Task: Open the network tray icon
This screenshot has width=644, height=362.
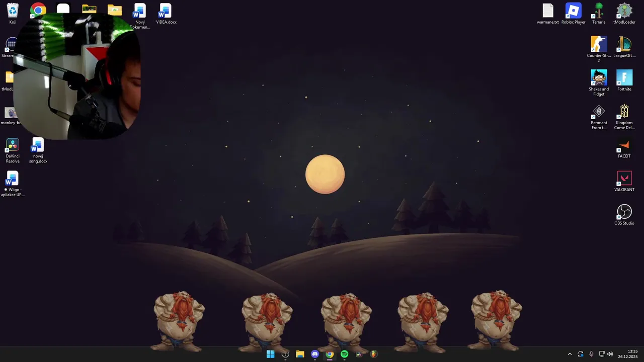Action: pos(601,354)
